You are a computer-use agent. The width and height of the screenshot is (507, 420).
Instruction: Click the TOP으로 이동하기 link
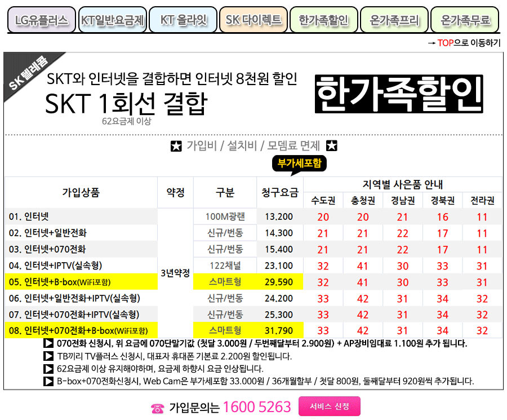tap(469, 42)
